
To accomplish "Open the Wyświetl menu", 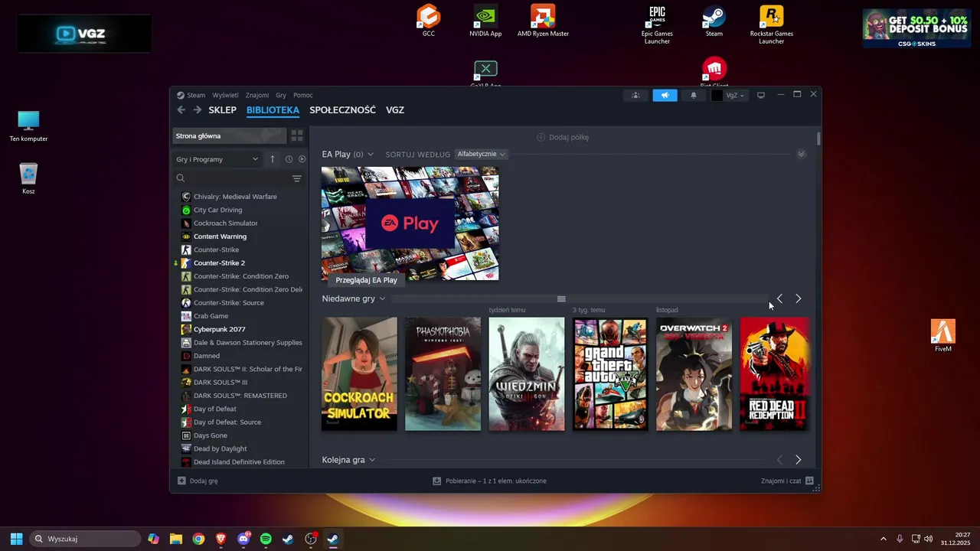I will pyautogui.click(x=225, y=96).
